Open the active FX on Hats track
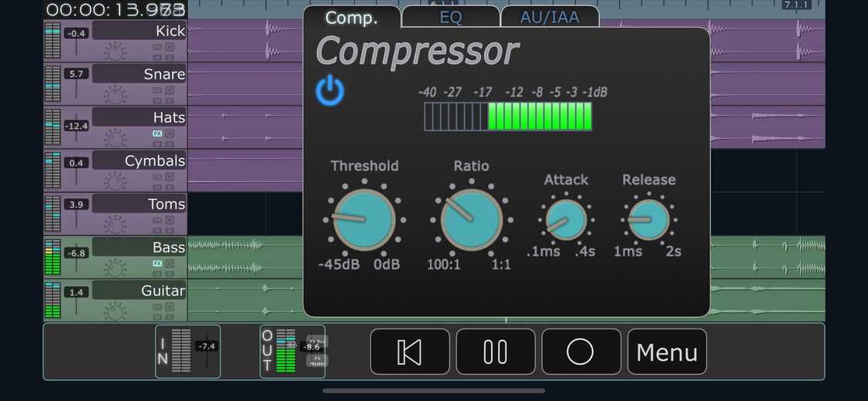The height and width of the screenshot is (401, 868). click(x=157, y=133)
